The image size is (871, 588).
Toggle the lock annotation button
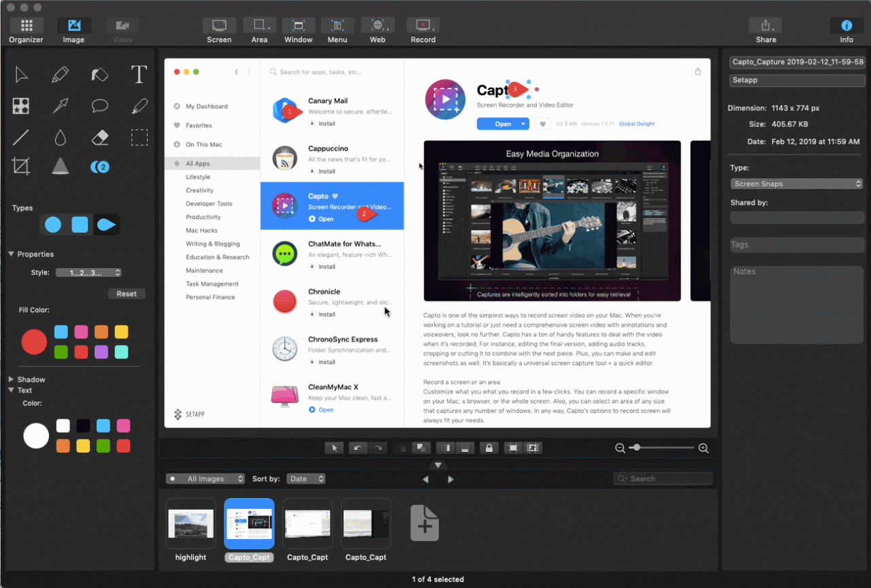(489, 448)
